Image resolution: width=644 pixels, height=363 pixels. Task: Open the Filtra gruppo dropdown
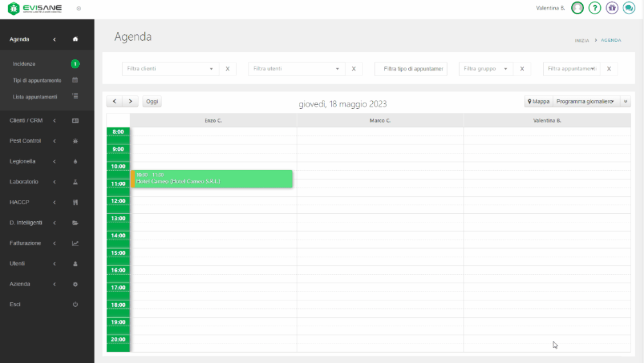486,69
